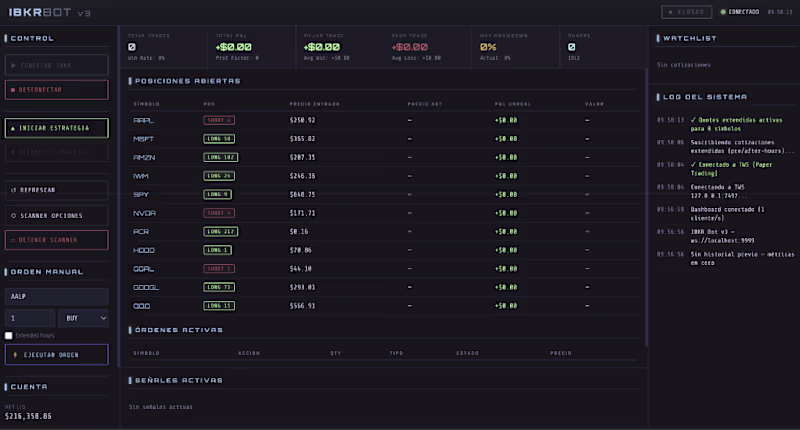Image resolution: width=800 pixels, height=430 pixels.
Task: Click the LONG 73 badge for GOOGL
Action: [219, 287]
